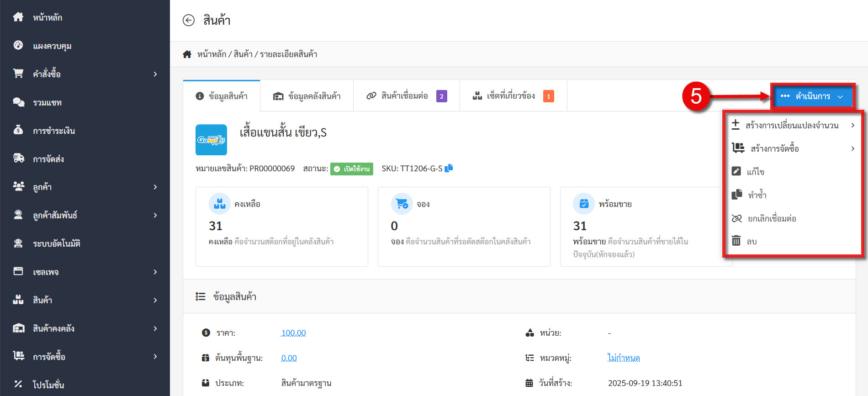This screenshot has height=396, width=868.
Task: Choose แก้ไข edit from the action menu
Action: (x=755, y=172)
